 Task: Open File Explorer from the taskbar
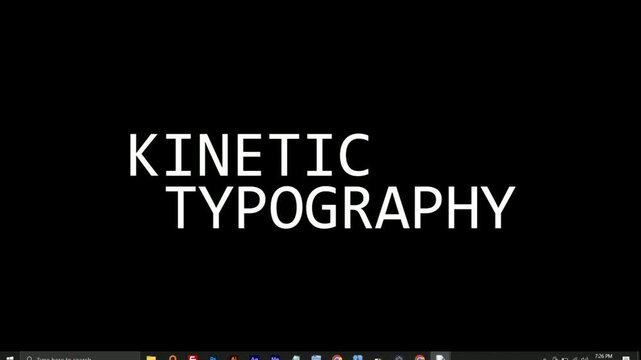(151, 358)
